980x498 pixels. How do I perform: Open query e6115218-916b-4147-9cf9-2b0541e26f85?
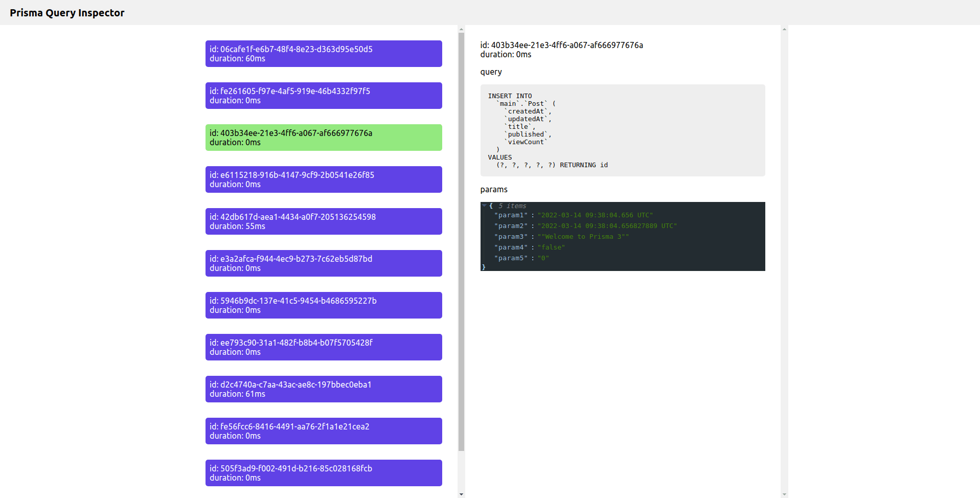coord(324,179)
